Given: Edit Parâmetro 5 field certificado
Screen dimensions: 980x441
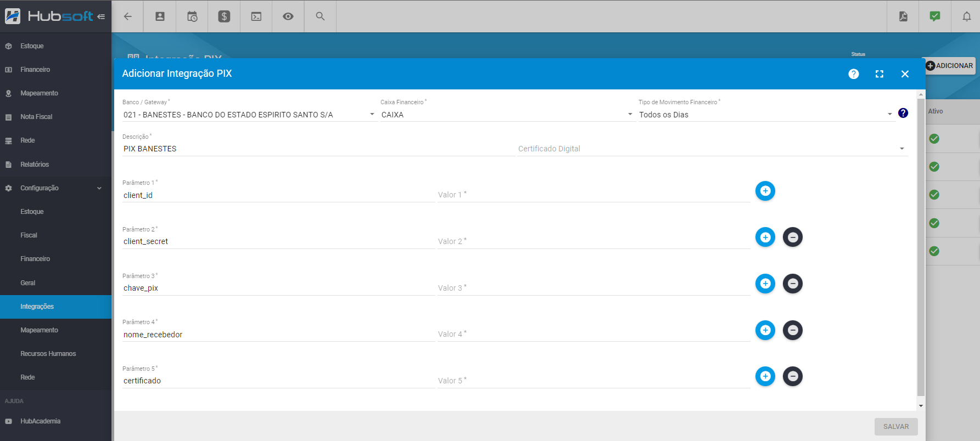Looking at the screenshot, I should point(279,381).
